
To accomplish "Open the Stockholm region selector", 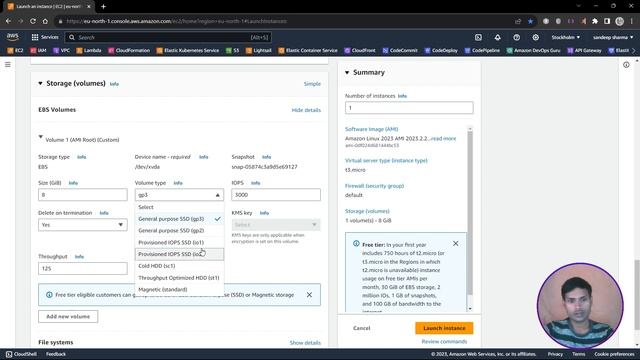I will (x=566, y=37).
